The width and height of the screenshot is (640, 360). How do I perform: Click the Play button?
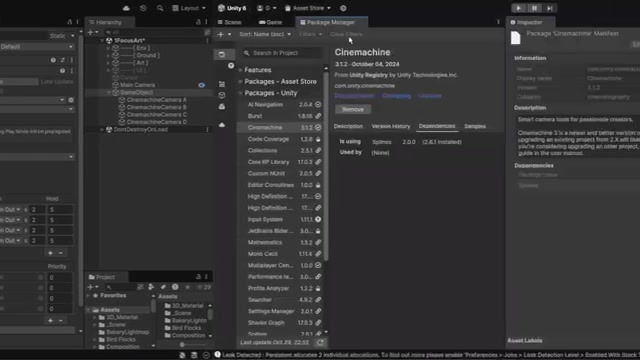point(519,8)
